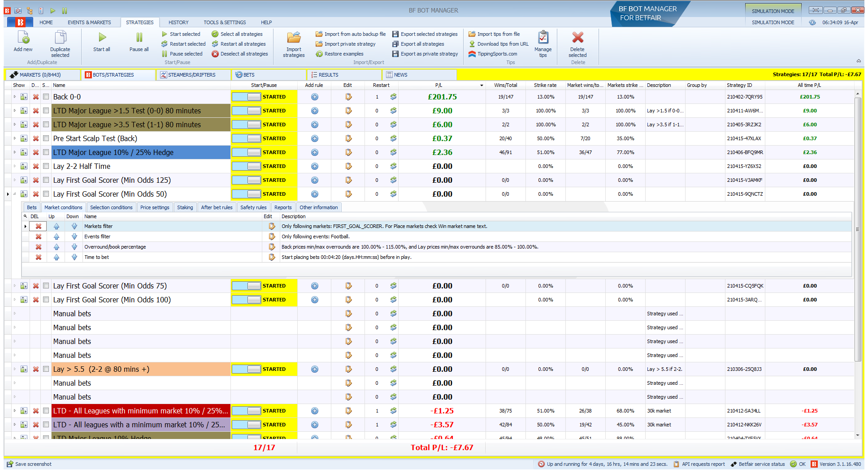
Task: Click Duplicate selected icon
Action: [x=60, y=38]
